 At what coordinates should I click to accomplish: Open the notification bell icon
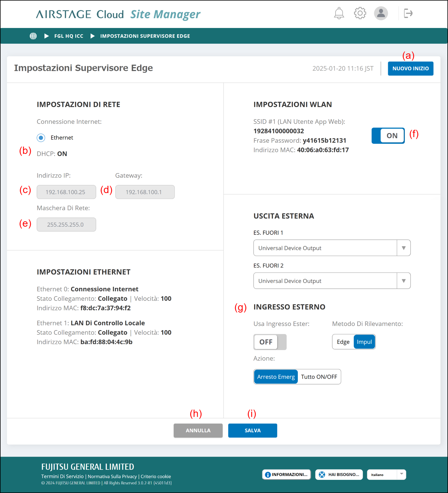click(339, 13)
